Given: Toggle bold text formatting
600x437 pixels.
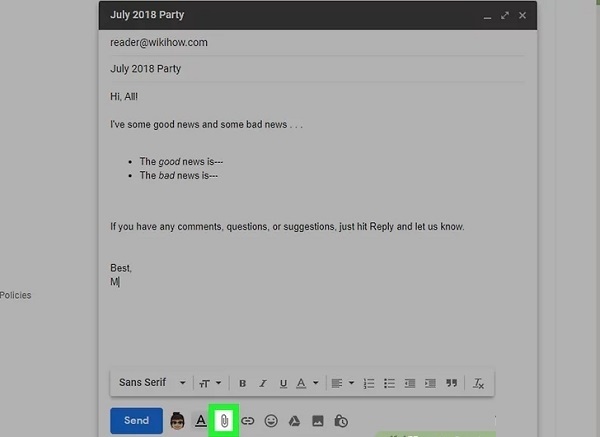Looking at the screenshot, I should tap(242, 383).
